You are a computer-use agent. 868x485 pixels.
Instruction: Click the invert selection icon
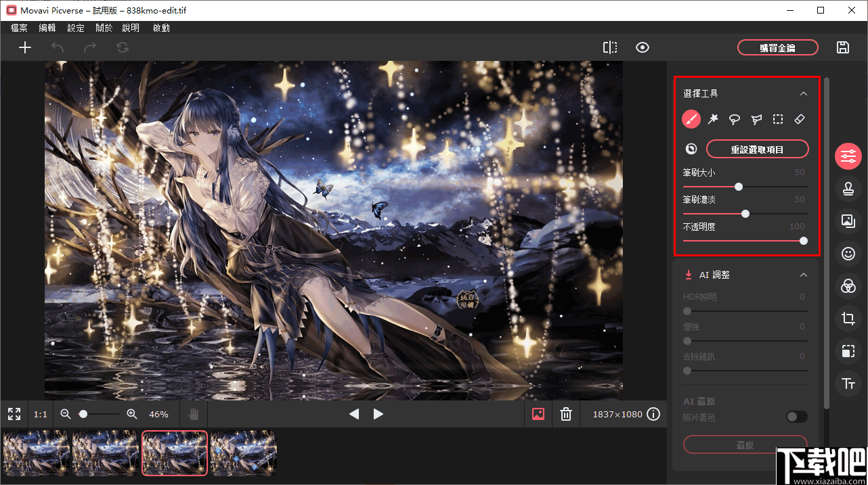[x=691, y=149]
